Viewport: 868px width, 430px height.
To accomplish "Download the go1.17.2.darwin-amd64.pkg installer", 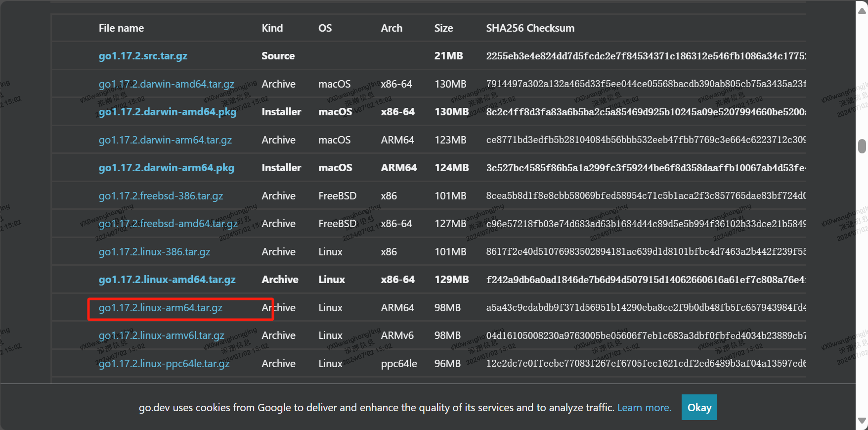I will pos(167,112).
